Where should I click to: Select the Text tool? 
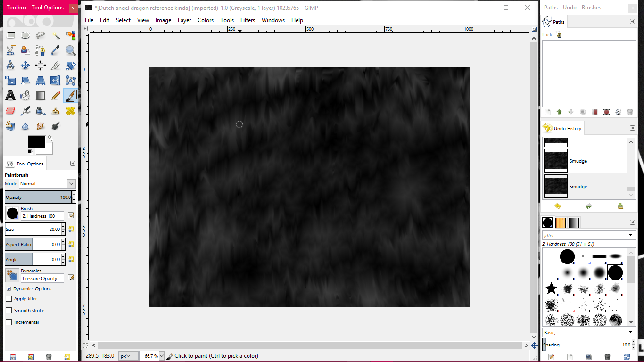coord(10,96)
